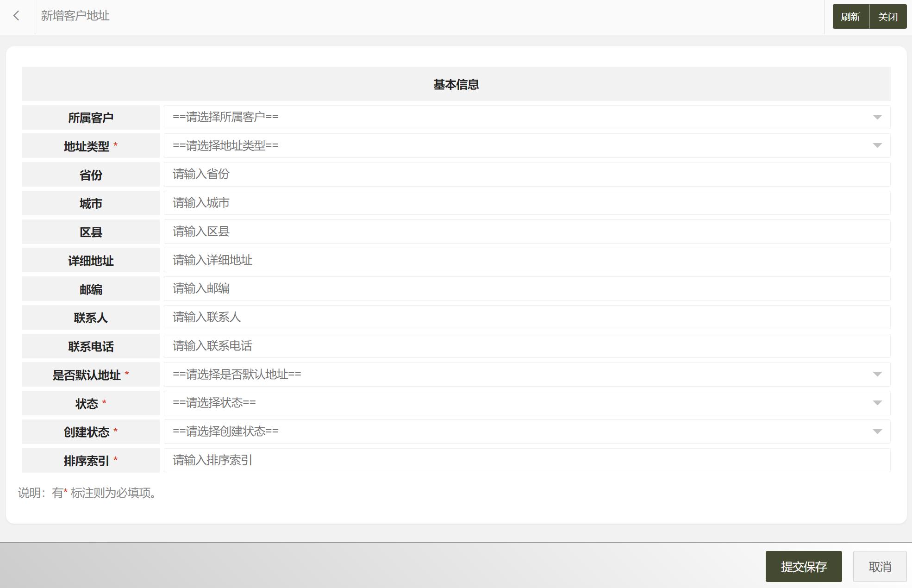
Task: Click the 关闭 close button
Action: 887,16
